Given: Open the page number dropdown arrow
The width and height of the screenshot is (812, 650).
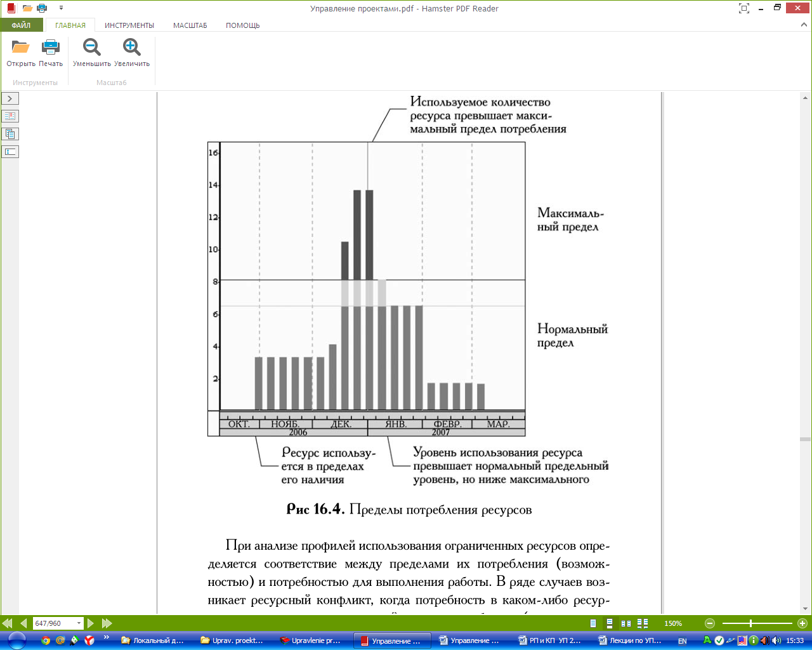Looking at the screenshot, I should click(x=79, y=623).
